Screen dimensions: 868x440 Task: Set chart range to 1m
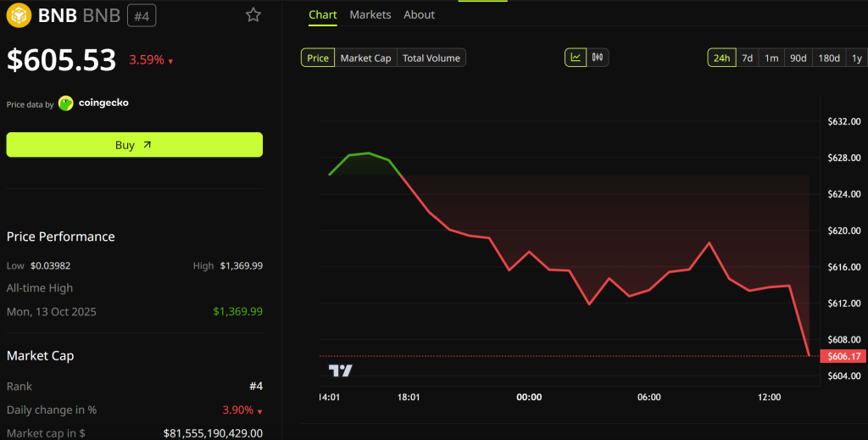click(771, 58)
